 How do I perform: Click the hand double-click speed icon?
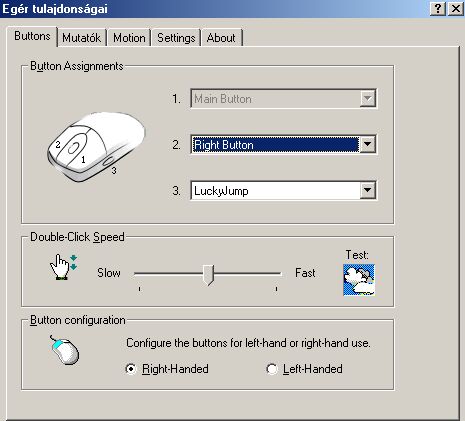coord(63,267)
